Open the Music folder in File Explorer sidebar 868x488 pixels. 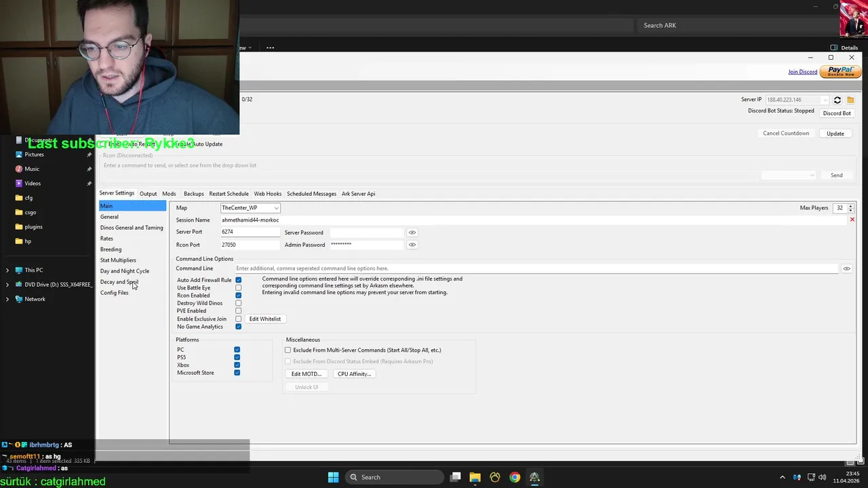click(x=32, y=169)
